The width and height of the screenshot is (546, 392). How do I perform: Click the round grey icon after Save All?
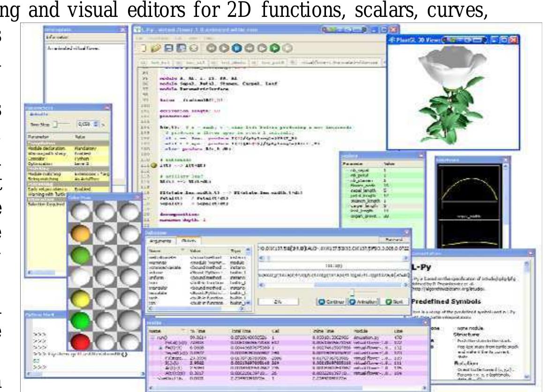tap(194, 48)
